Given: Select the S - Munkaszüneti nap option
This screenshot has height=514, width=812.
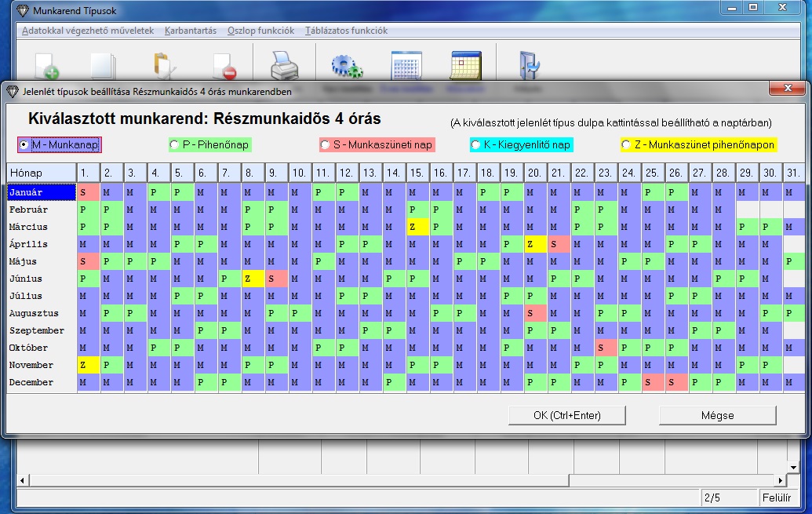Looking at the screenshot, I should coord(325,145).
